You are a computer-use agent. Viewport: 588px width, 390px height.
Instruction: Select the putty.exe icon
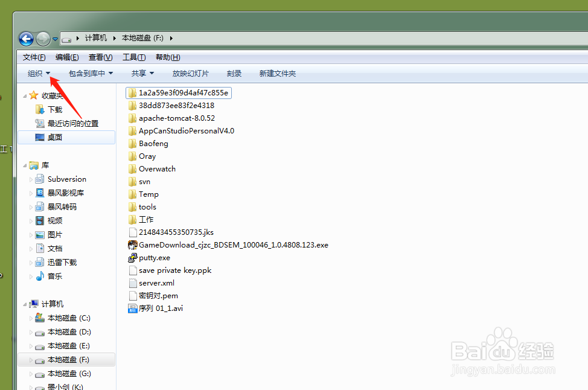click(132, 258)
